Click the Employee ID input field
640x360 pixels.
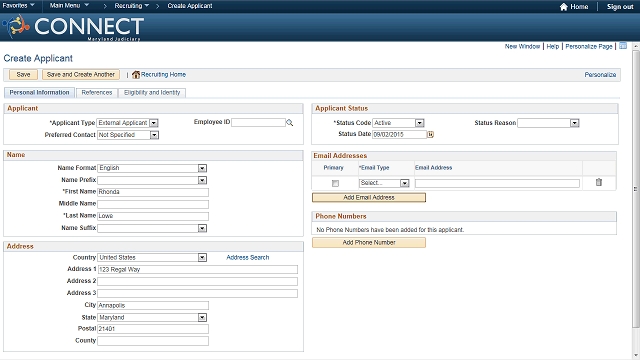click(x=258, y=122)
